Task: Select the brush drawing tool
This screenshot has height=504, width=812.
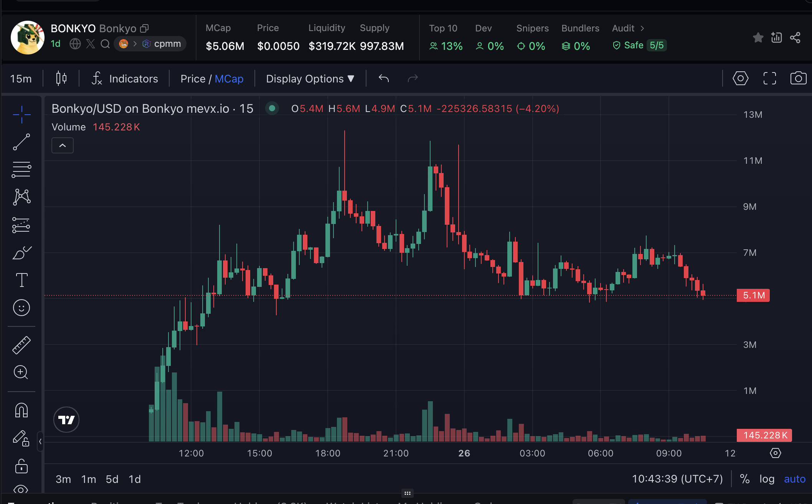Action: pos(21,253)
